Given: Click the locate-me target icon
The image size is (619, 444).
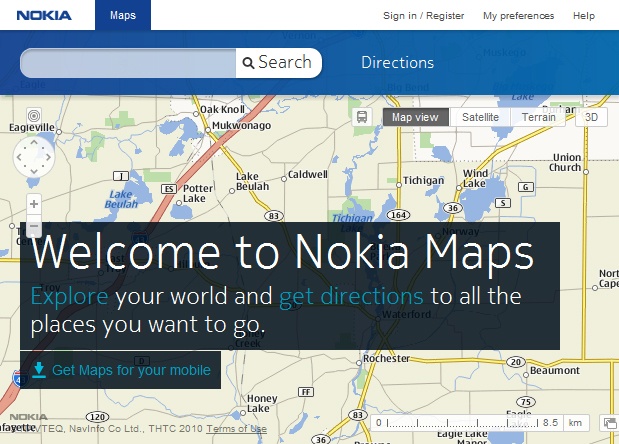Looking at the screenshot, I should click(x=34, y=117).
